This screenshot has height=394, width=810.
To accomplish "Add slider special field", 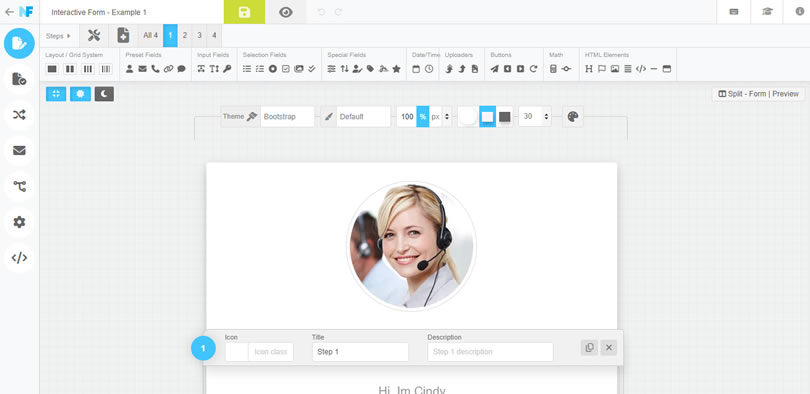I will [x=332, y=69].
